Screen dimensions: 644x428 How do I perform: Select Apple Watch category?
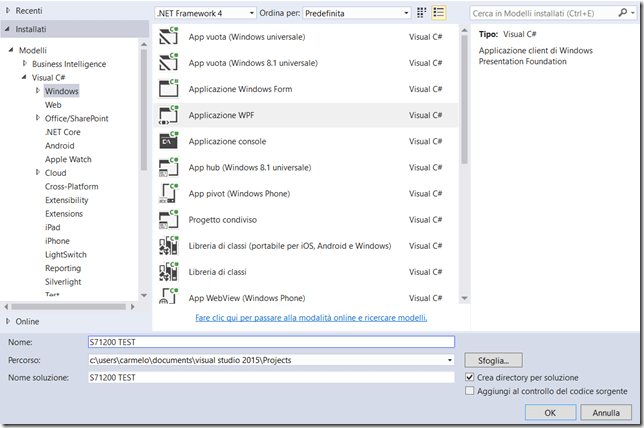coord(68,159)
